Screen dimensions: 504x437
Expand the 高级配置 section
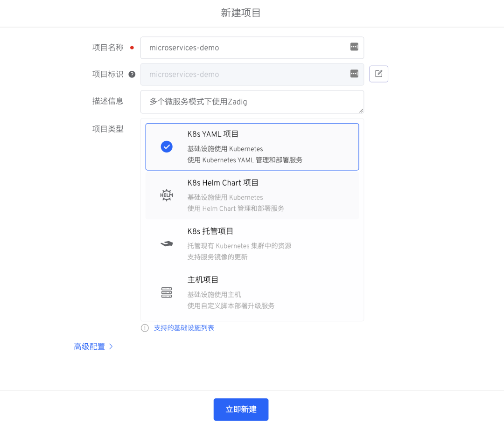coord(93,347)
